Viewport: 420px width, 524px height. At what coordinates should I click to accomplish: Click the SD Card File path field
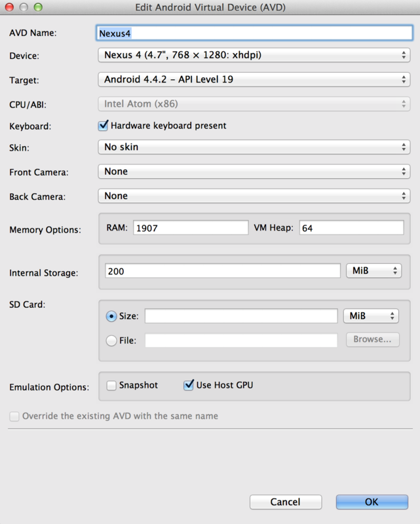pyautogui.click(x=241, y=340)
